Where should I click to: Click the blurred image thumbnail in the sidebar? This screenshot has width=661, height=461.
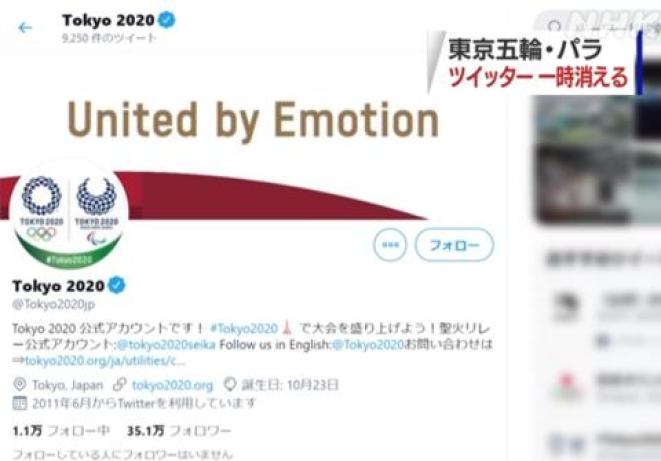tap(598, 159)
